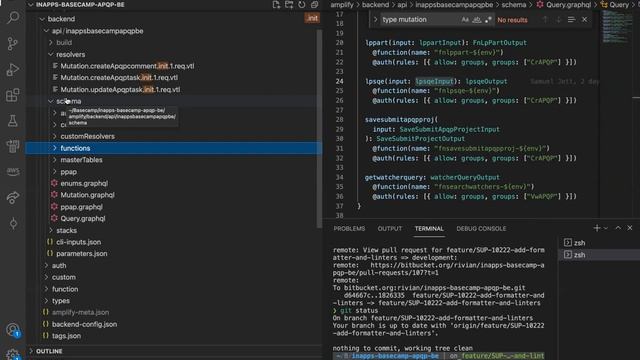Image resolution: width=640 pixels, height=360 pixels.
Task: Select the TERMINAL tab
Action: pos(429,229)
